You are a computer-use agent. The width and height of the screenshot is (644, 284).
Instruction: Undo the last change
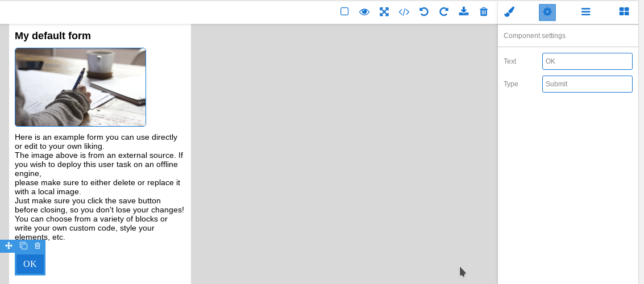[424, 11]
